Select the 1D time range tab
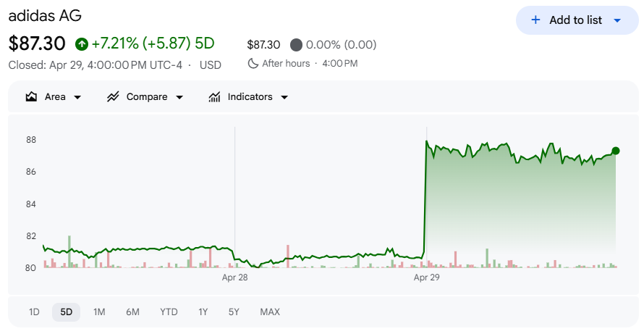This screenshot has width=644, height=334. coord(34,312)
